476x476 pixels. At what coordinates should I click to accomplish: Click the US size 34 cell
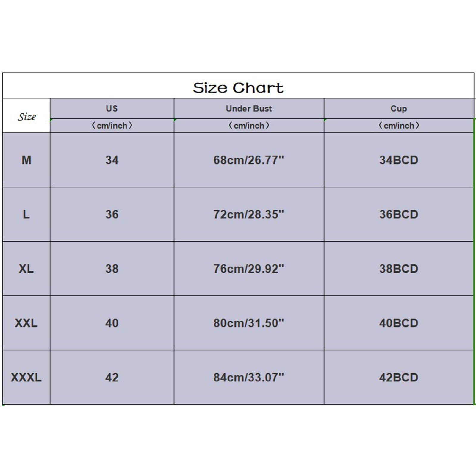112,160
